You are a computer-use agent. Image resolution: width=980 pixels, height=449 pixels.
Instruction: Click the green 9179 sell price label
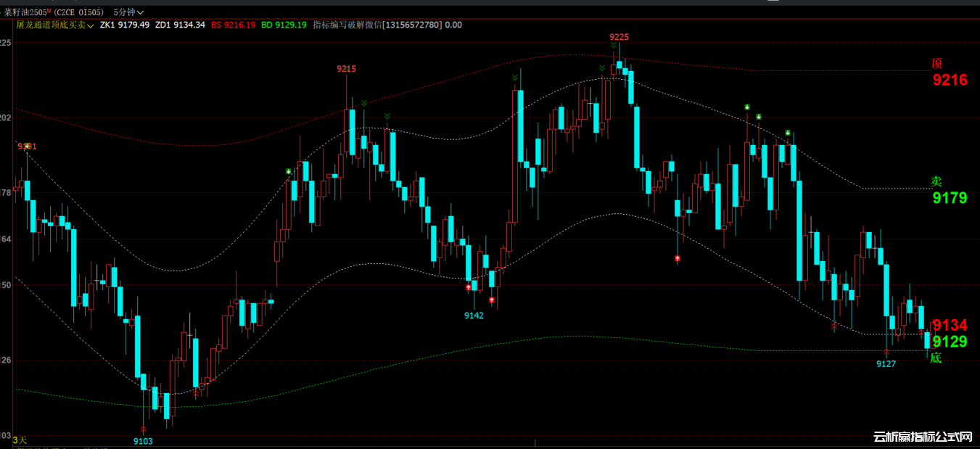[x=950, y=198]
